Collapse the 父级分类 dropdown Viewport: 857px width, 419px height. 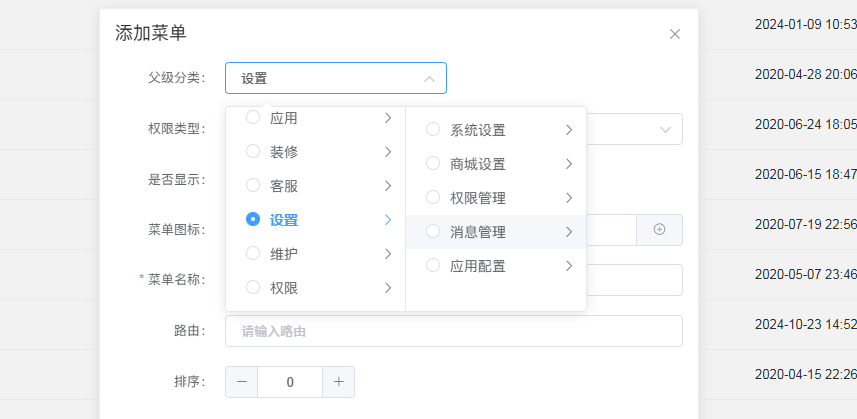[429, 78]
